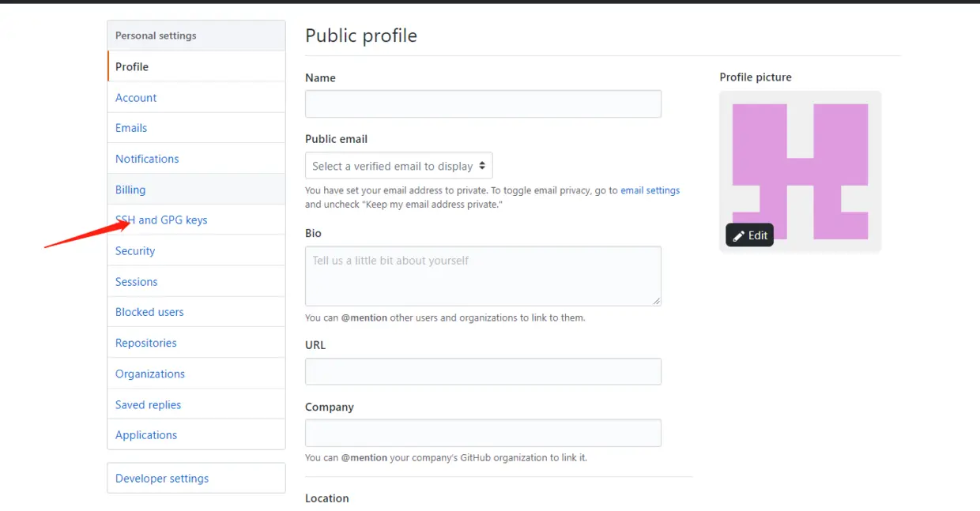The image size is (980, 511).
Task: Open Developer settings
Action: pos(162,479)
